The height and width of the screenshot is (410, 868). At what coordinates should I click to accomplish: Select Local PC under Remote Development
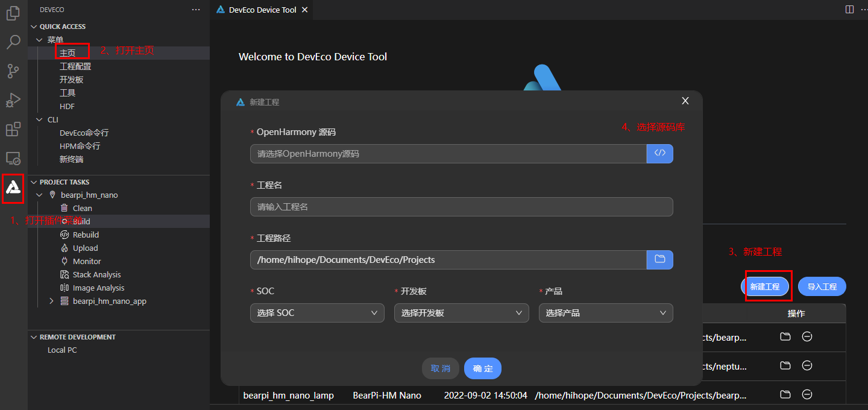coord(62,350)
